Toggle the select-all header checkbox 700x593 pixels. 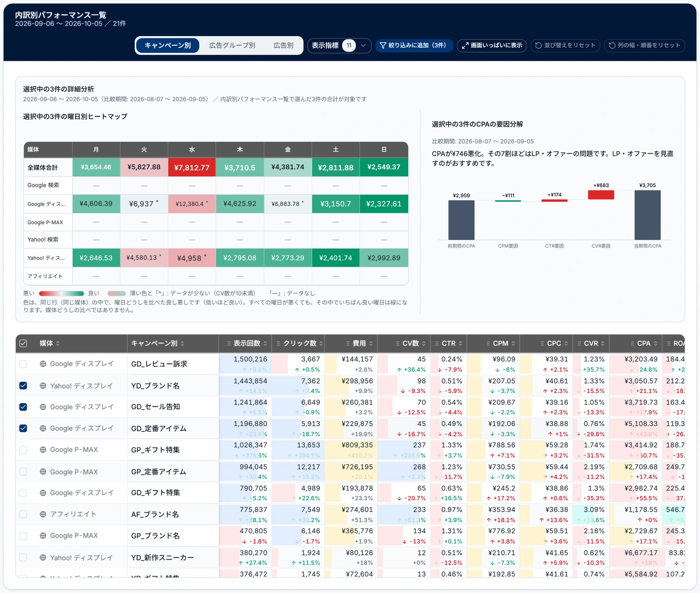[x=23, y=343]
